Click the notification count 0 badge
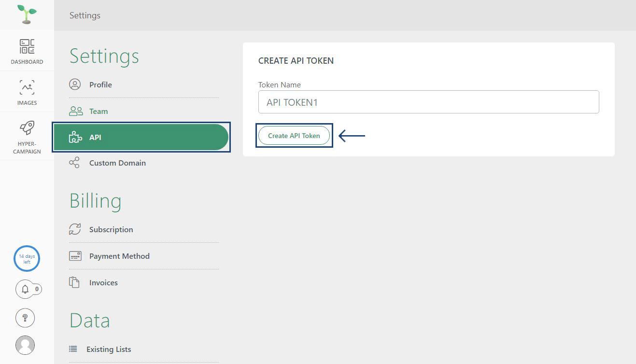 pos(37,289)
